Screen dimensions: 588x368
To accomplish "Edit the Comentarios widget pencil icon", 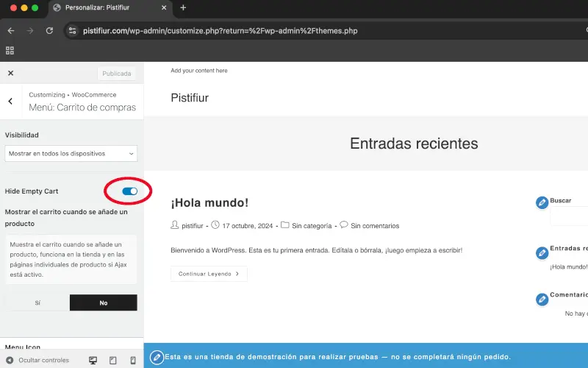I will (x=542, y=300).
